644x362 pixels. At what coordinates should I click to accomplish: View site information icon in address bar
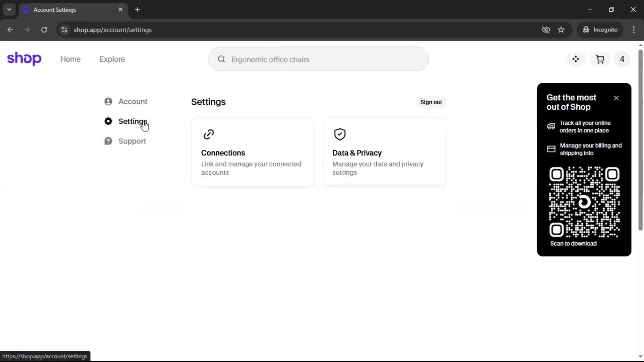(x=64, y=30)
